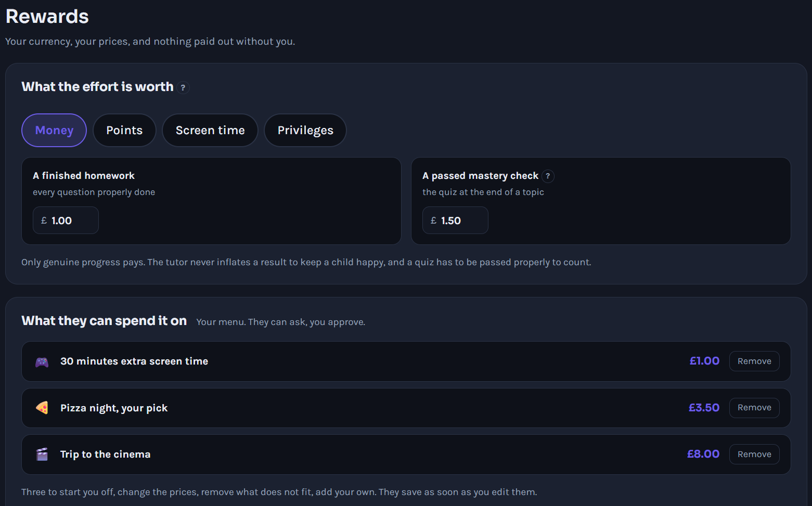Remove the 30 minutes extra screen time reward

tap(754, 361)
